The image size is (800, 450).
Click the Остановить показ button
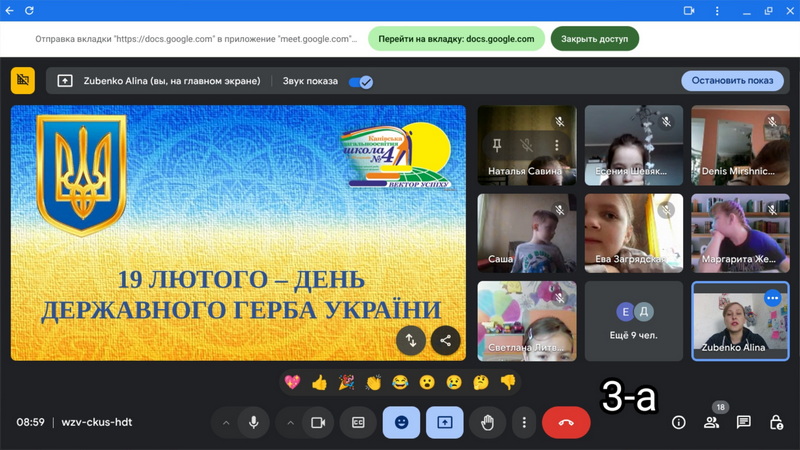click(732, 81)
